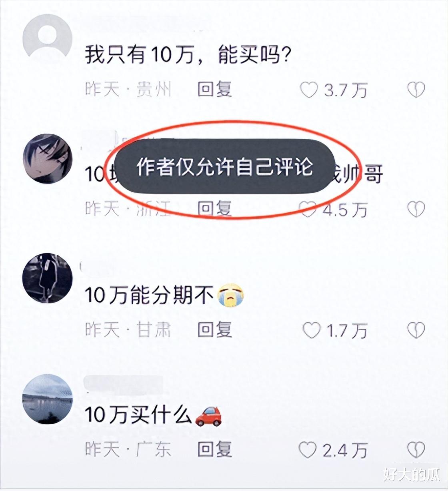Dislike the Guizhou comment via broken heart

click(x=416, y=90)
